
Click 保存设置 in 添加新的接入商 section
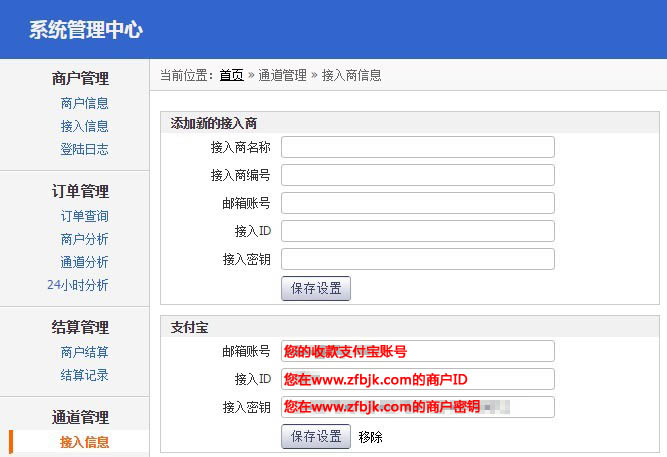pyautogui.click(x=316, y=288)
